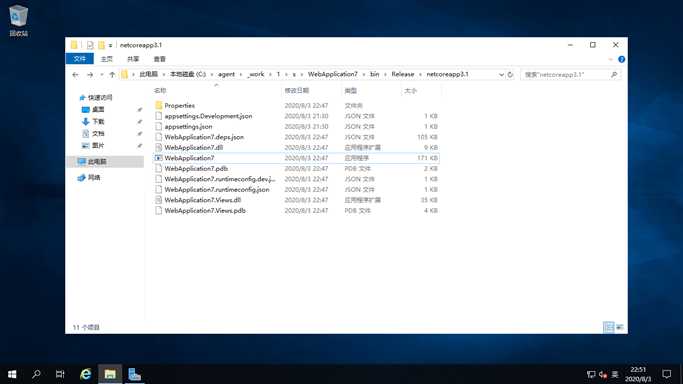Click the New Folder quick access toolbar icon
683x384 pixels.
(x=101, y=45)
